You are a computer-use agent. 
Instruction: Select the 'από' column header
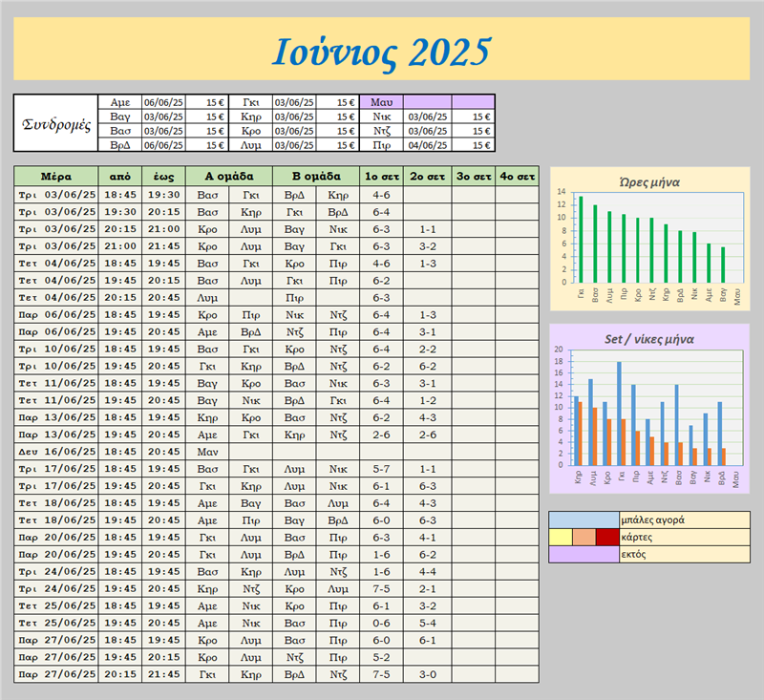[x=120, y=177]
